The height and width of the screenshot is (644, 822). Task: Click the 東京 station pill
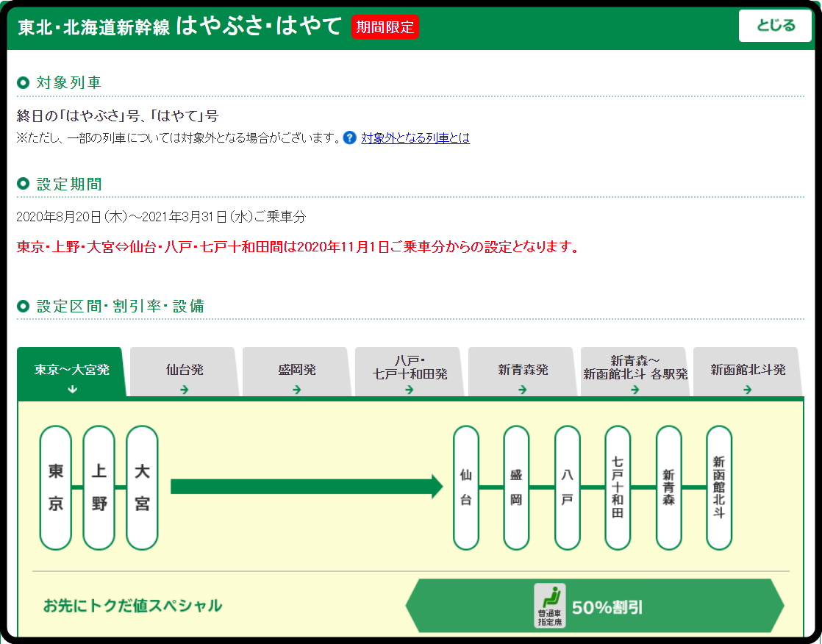click(x=56, y=488)
